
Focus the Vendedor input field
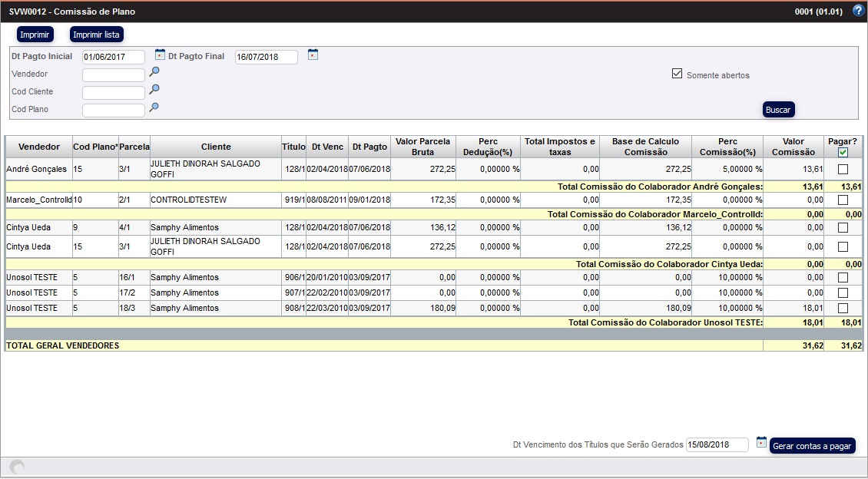pos(113,75)
